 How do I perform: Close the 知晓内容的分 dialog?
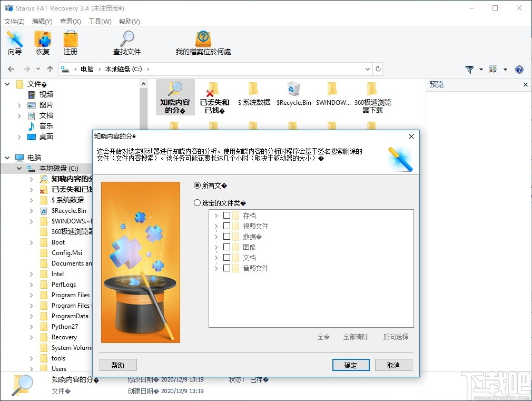point(411,136)
